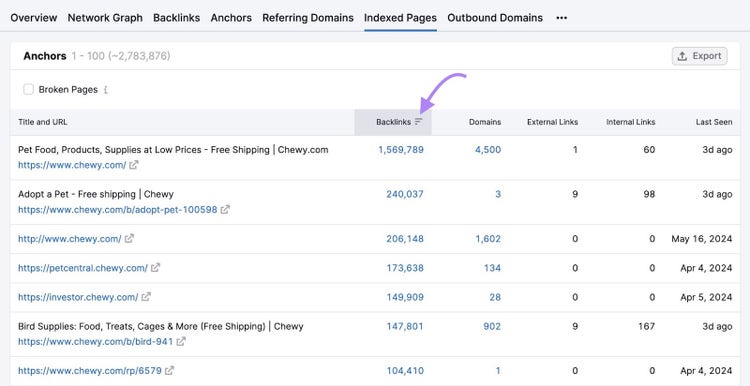Click domains count 3 for Adopt a Pet
Screen dimensions: 750x386
click(x=498, y=194)
